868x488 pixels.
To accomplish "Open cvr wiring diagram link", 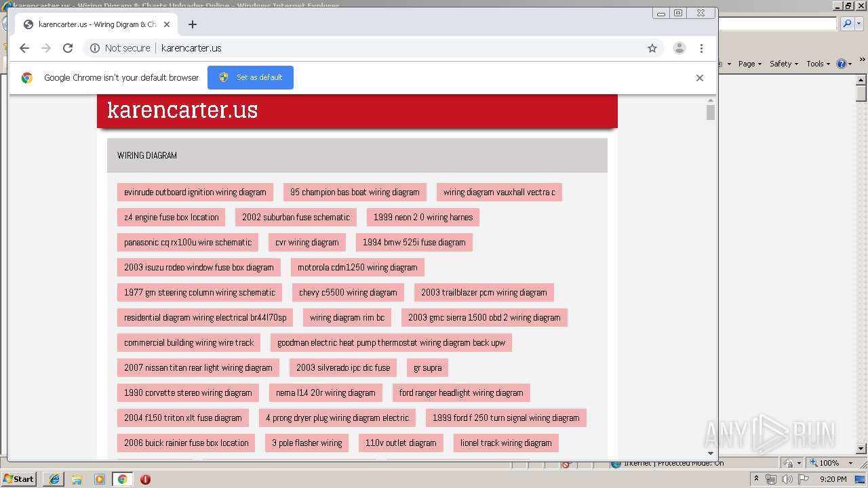I will click(x=307, y=243).
